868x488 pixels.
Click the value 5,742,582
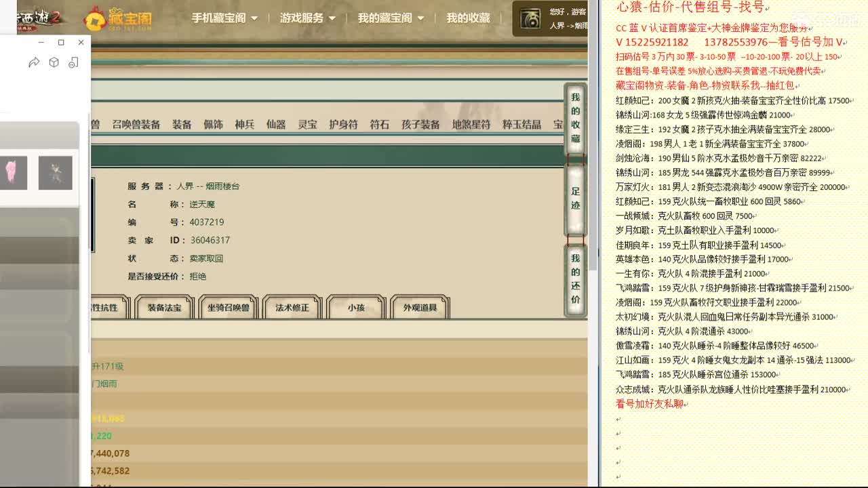[x=109, y=471]
